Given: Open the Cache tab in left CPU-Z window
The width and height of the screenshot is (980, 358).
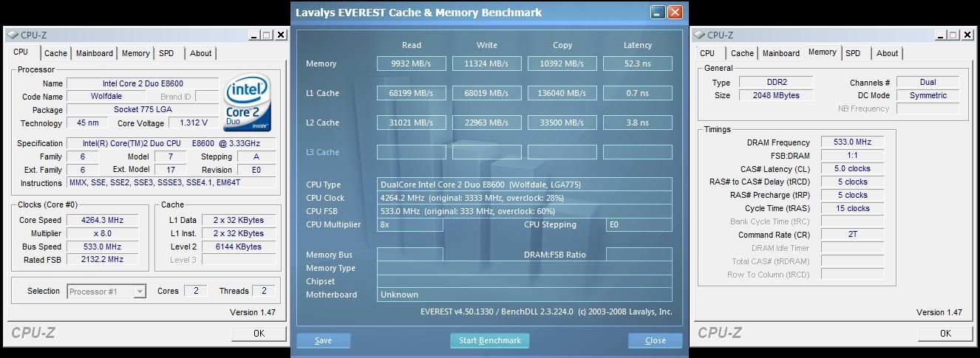Looking at the screenshot, I should tap(55, 53).
